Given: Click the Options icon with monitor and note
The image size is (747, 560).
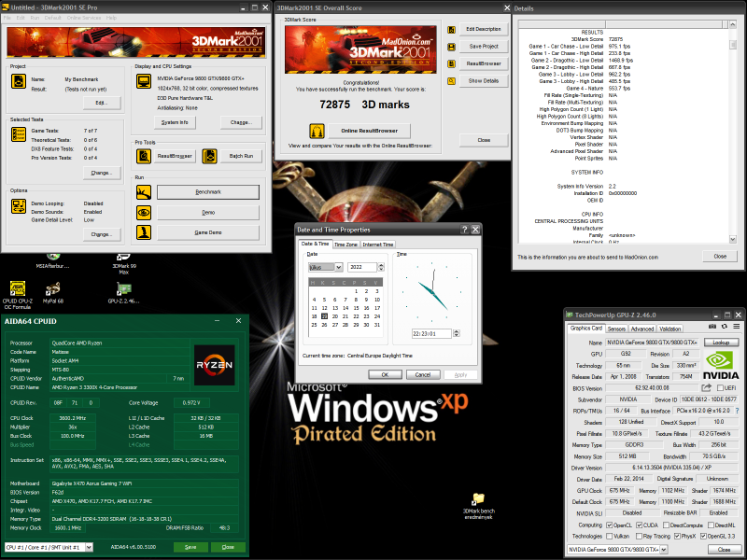Looking at the screenshot, I should point(19,206).
